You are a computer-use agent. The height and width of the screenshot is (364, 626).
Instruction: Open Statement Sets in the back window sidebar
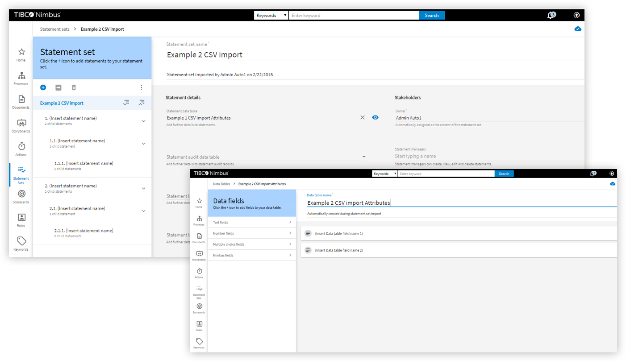pyautogui.click(x=21, y=175)
